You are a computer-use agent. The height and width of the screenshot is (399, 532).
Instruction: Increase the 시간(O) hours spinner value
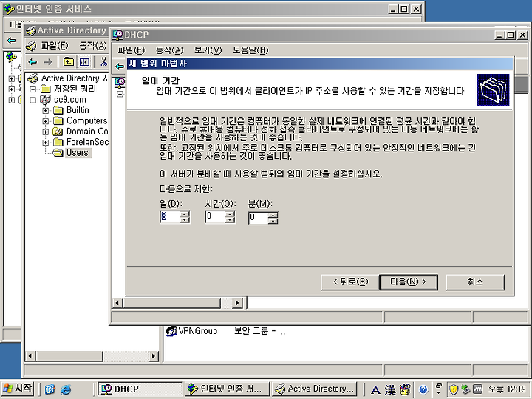230,214
